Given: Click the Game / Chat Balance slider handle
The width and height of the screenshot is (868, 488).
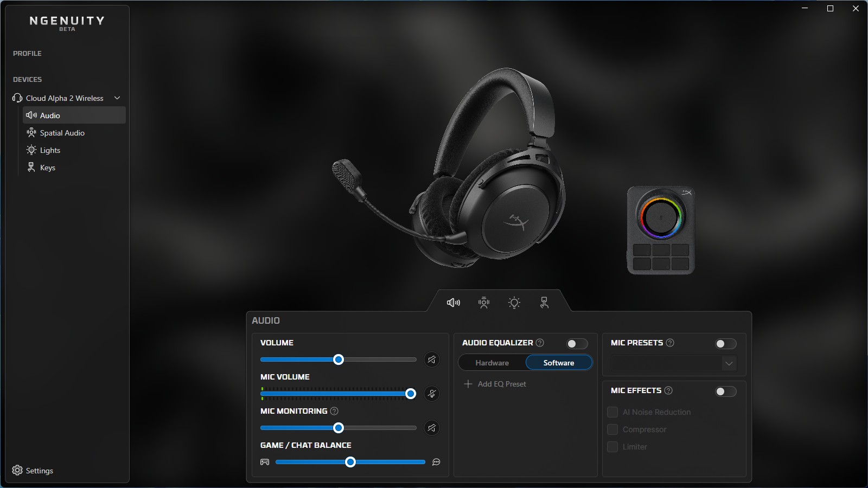Looking at the screenshot, I should tap(350, 462).
